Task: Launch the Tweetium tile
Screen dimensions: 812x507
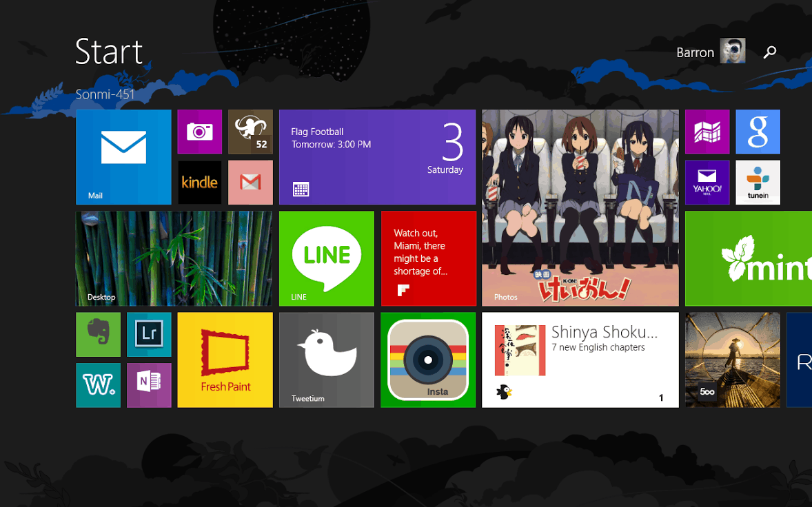Action: point(326,360)
